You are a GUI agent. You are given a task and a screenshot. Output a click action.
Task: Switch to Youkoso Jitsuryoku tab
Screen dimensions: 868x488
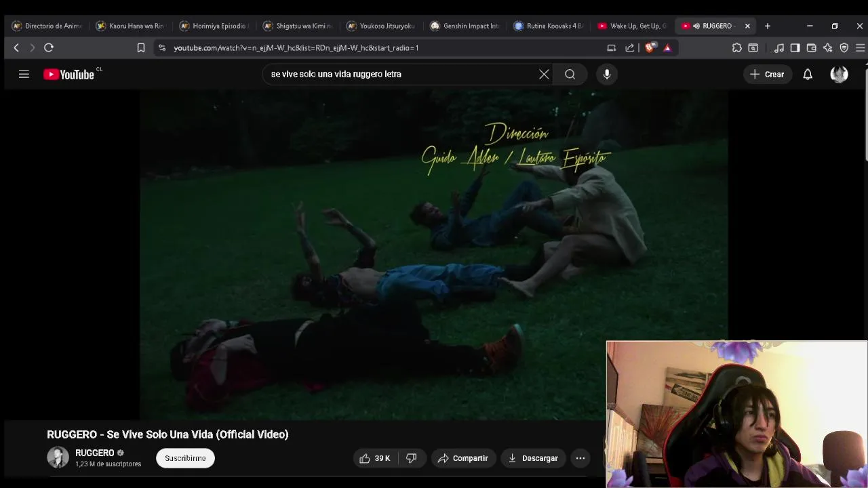click(381, 26)
